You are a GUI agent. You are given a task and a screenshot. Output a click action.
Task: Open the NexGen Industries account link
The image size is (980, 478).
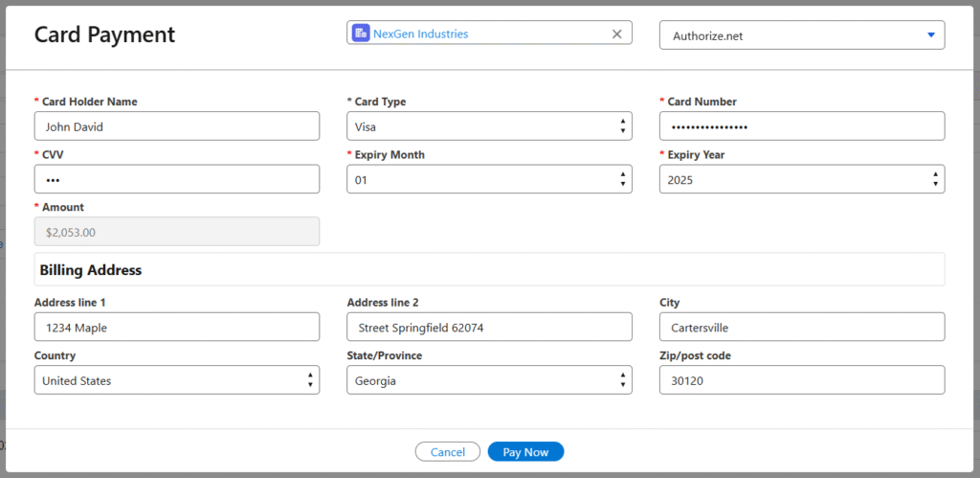(420, 34)
